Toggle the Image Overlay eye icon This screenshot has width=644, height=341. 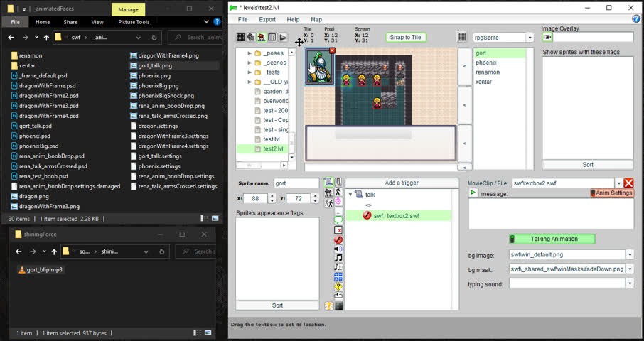[x=547, y=37]
